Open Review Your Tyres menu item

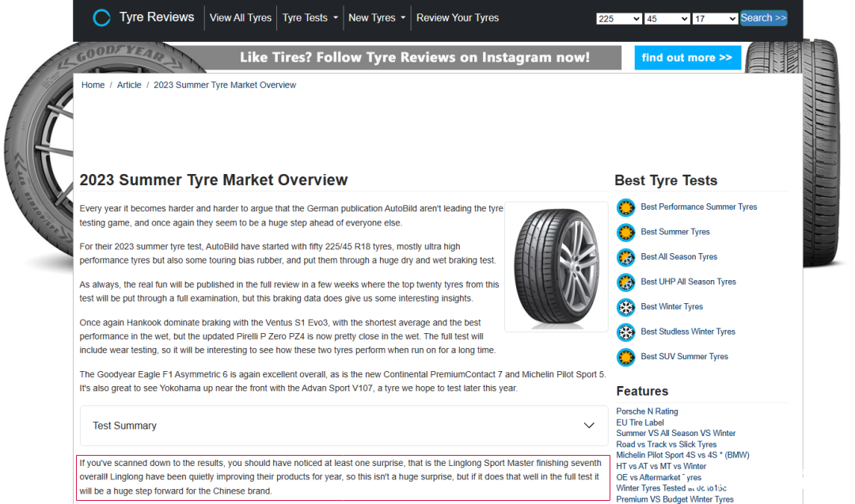458,18
